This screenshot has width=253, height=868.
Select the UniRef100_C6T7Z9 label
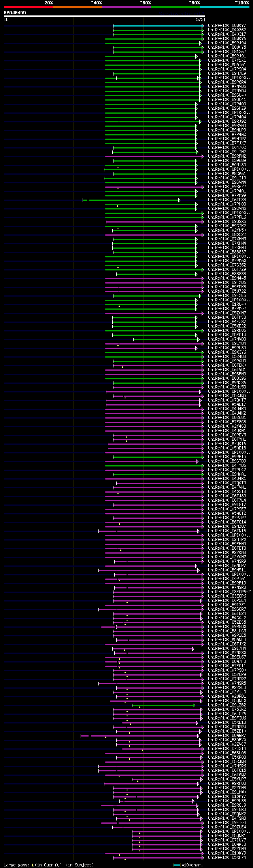click(x=227, y=270)
